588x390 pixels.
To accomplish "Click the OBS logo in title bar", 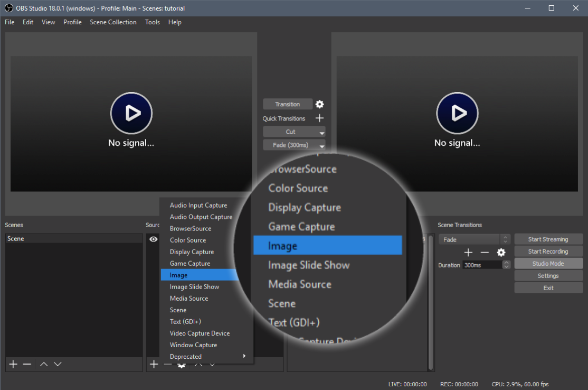I will [8, 8].
